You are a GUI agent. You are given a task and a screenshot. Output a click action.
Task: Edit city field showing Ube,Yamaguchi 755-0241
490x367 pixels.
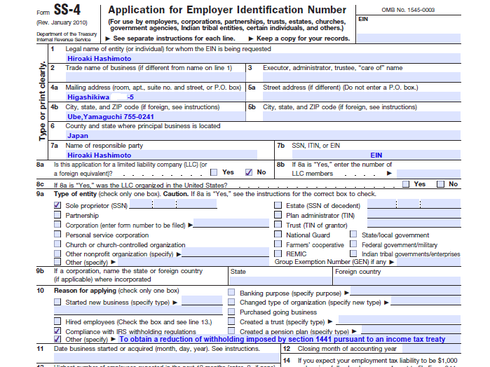tap(155, 116)
